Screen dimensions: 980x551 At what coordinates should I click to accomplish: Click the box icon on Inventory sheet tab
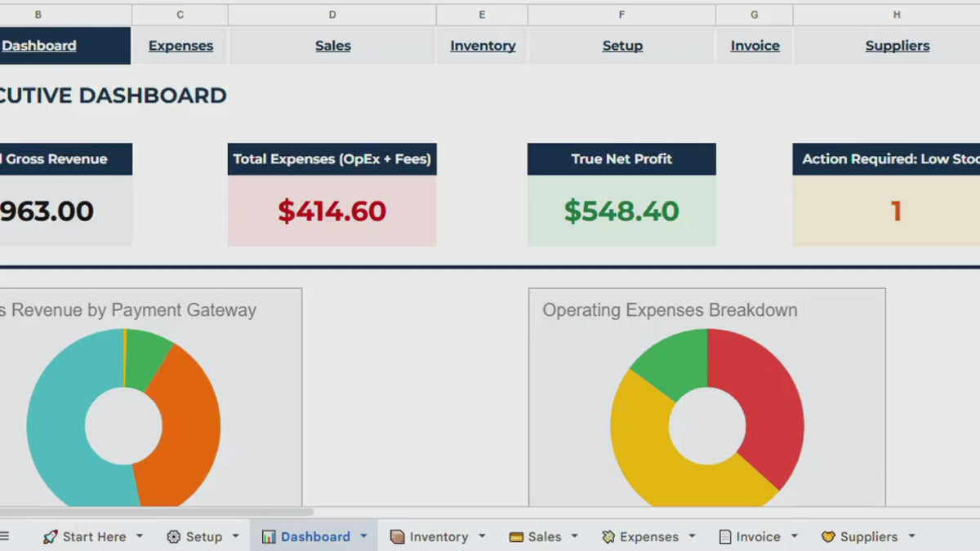tap(398, 536)
